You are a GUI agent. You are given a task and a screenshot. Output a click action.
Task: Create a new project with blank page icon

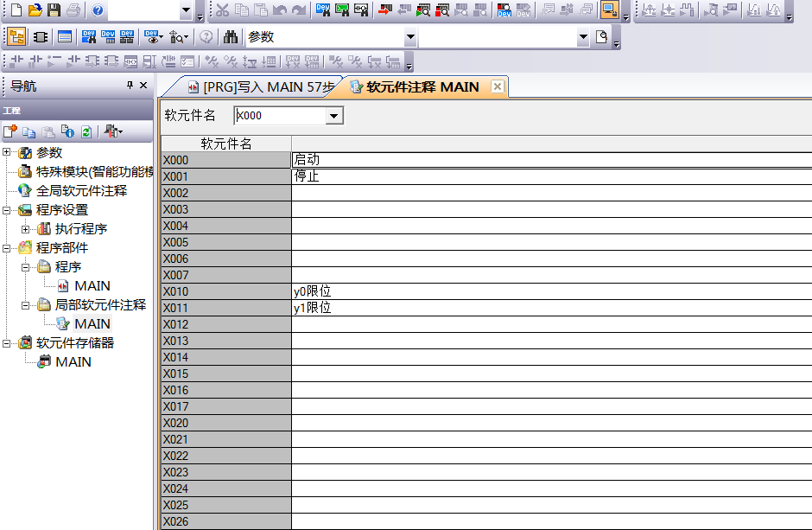(x=16, y=10)
